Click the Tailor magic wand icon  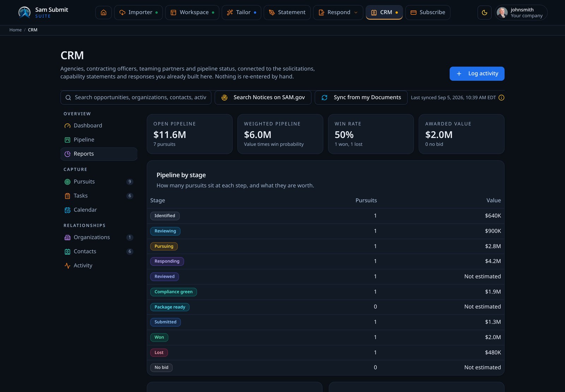230,12
